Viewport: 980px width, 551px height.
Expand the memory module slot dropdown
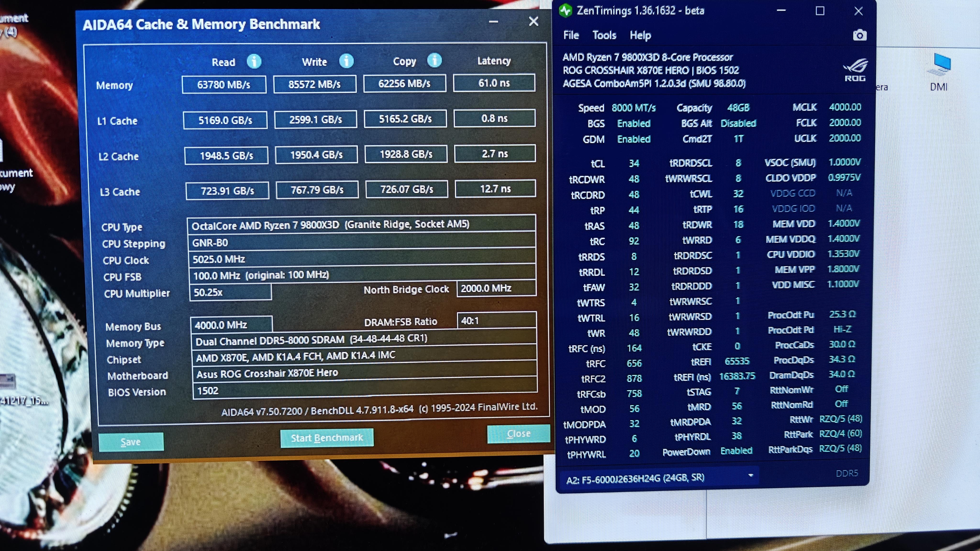pyautogui.click(x=751, y=476)
